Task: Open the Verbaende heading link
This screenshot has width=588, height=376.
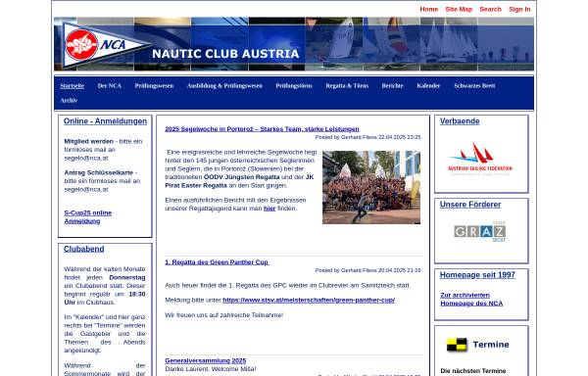Action: 460,121
